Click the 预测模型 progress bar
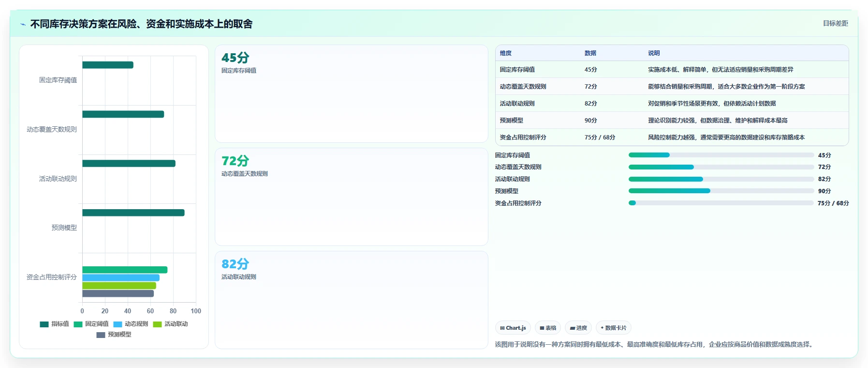 click(x=721, y=191)
